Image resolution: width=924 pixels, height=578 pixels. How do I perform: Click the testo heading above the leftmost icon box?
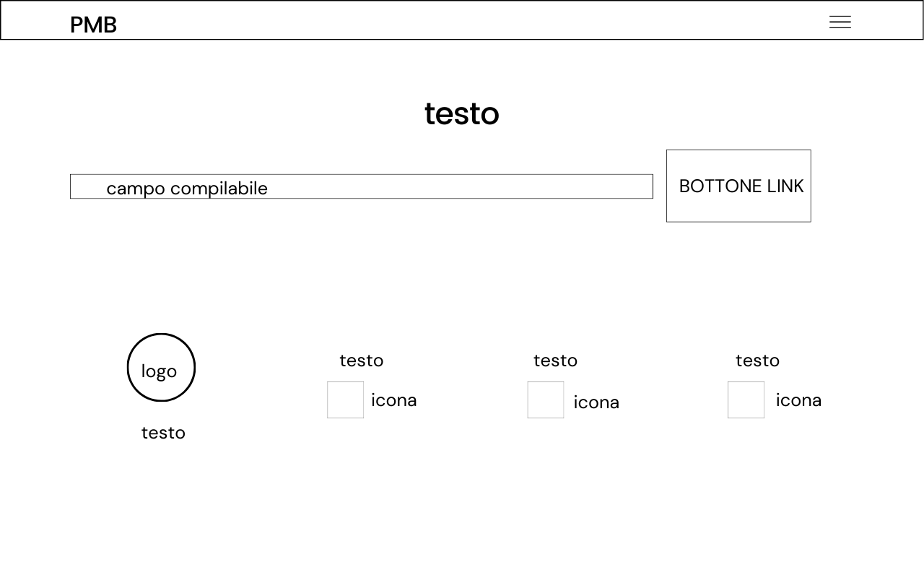(362, 361)
